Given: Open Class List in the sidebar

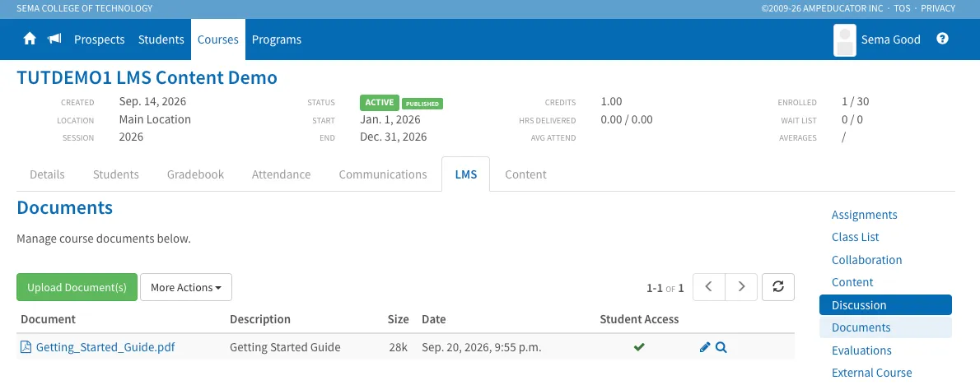Looking at the screenshot, I should coord(855,237).
